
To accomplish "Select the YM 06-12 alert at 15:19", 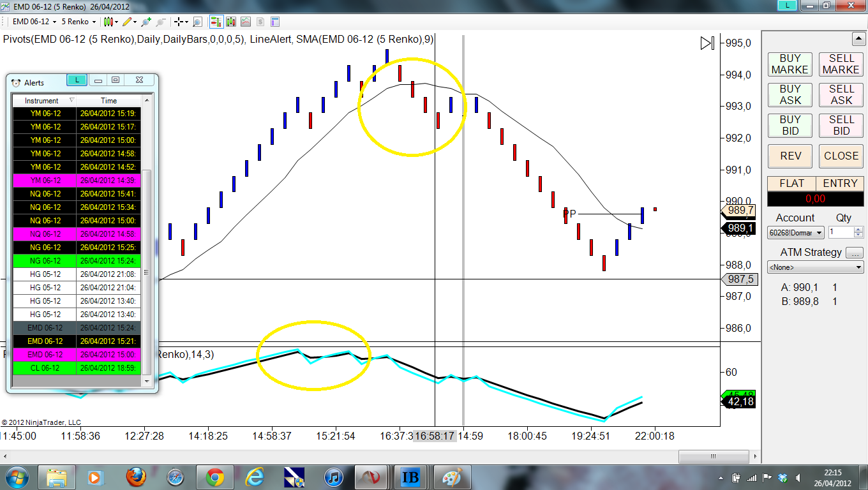I will pyautogui.click(x=77, y=113).
